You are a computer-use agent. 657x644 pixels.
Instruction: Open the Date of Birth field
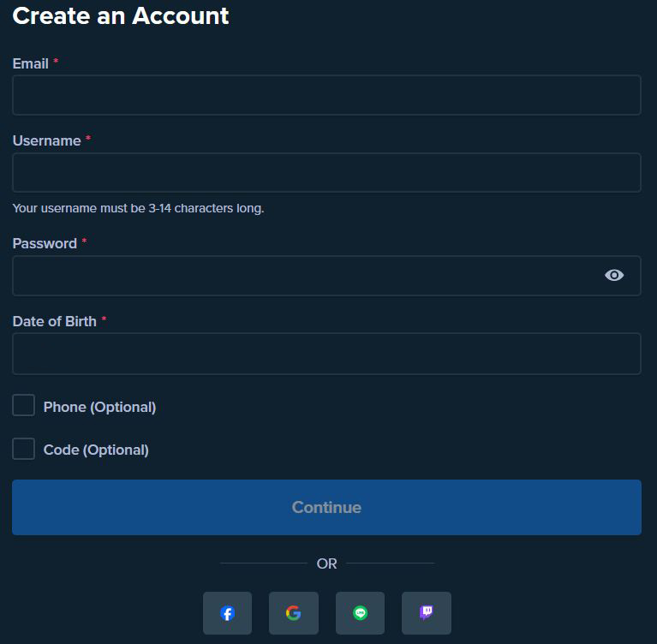(326, 354)
